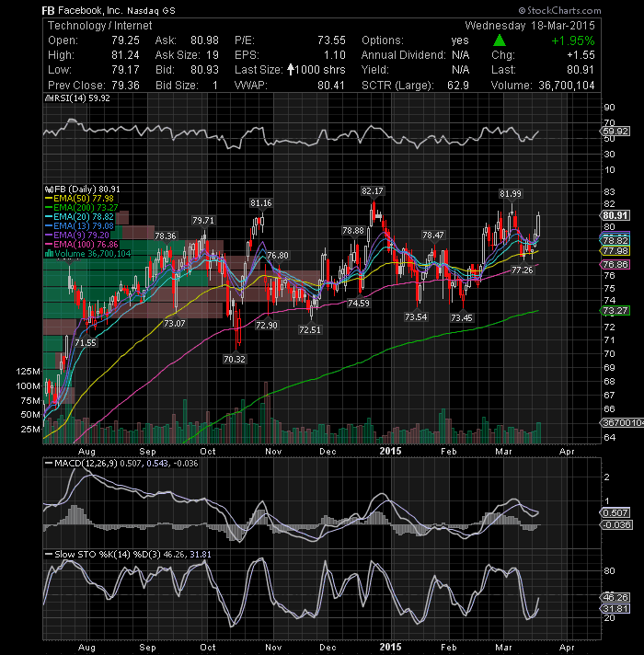Select the EMA(100) 76.86 legend entry

pos(82,245)
